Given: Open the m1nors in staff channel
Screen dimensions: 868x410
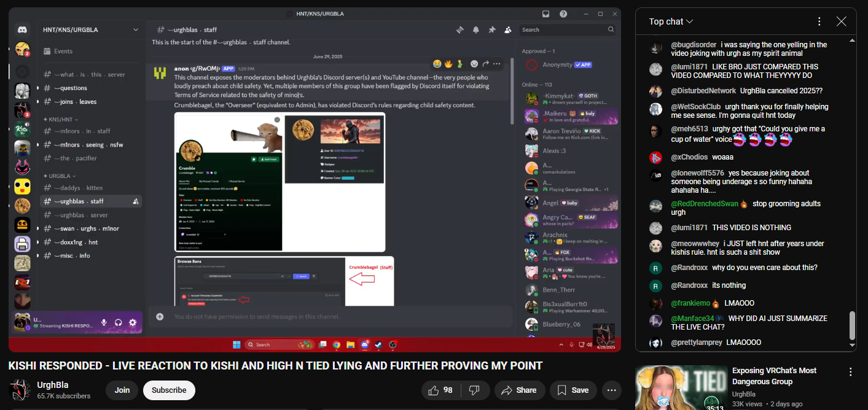Looking at the screenshot, I should (91, 131).
